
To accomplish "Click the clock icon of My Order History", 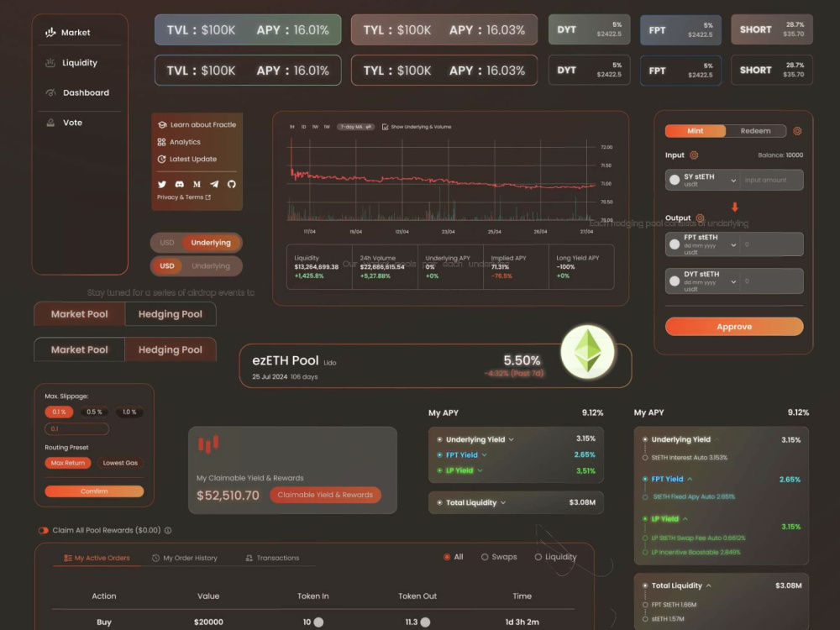I will tap(155, 559).
